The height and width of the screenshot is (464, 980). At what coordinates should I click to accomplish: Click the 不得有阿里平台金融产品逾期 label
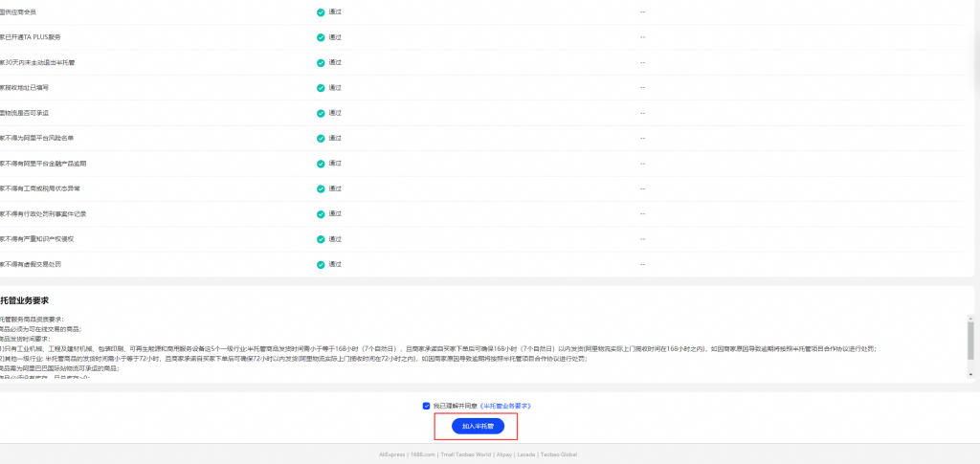43,164
